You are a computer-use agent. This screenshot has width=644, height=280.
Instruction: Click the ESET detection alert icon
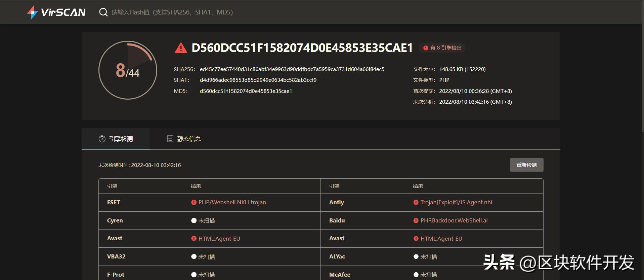[x=194, y=202]
